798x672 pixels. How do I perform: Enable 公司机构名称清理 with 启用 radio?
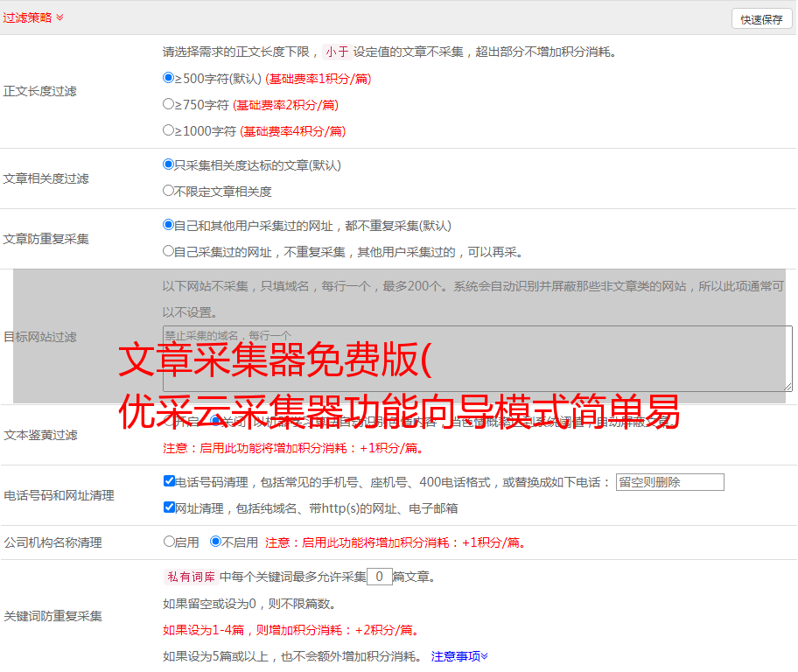pyautogui.click(x=169, y=542)
